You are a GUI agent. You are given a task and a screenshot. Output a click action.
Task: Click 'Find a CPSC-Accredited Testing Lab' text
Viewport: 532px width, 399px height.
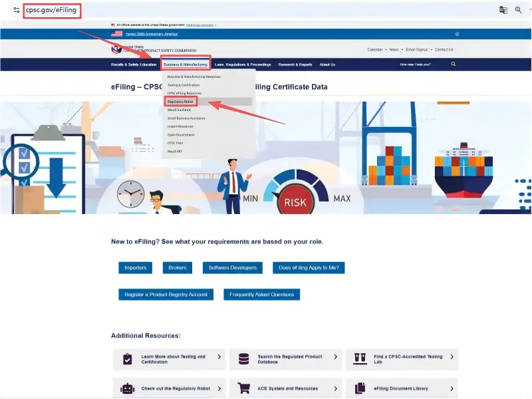(x=408, y=359)
